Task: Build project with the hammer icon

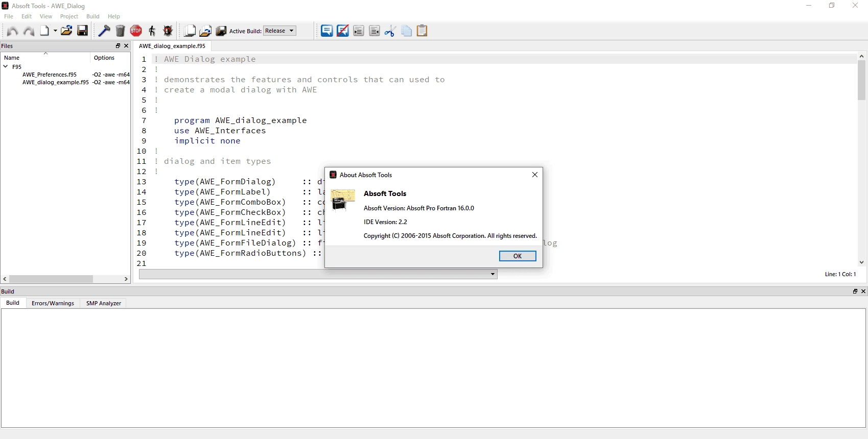Action: (104, 31)
